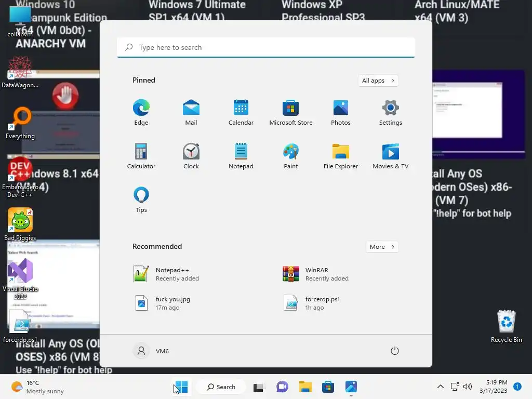The image size is (532, 399).
Task: Click the Start menu search box
Action: pos(266,47)
